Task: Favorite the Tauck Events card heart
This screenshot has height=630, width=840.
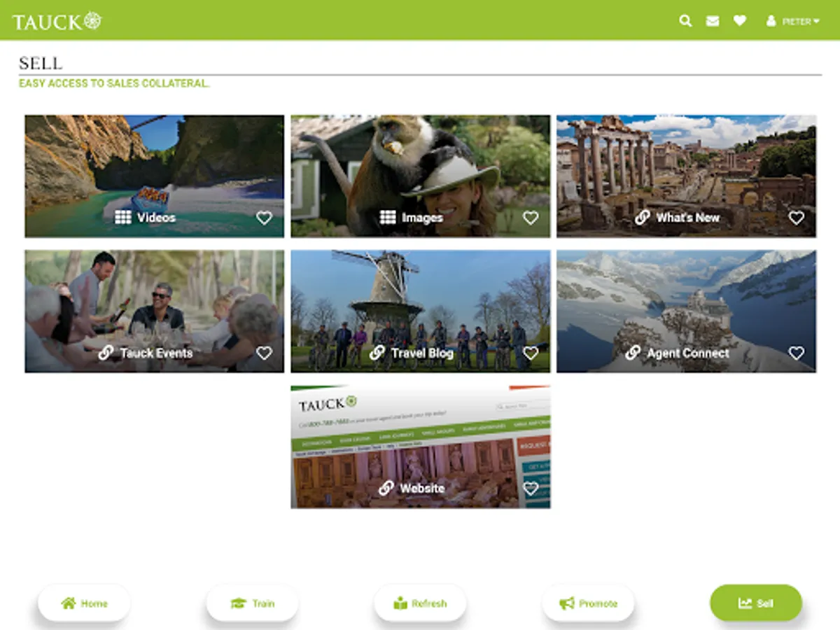Action: click(x=264, y=353)
